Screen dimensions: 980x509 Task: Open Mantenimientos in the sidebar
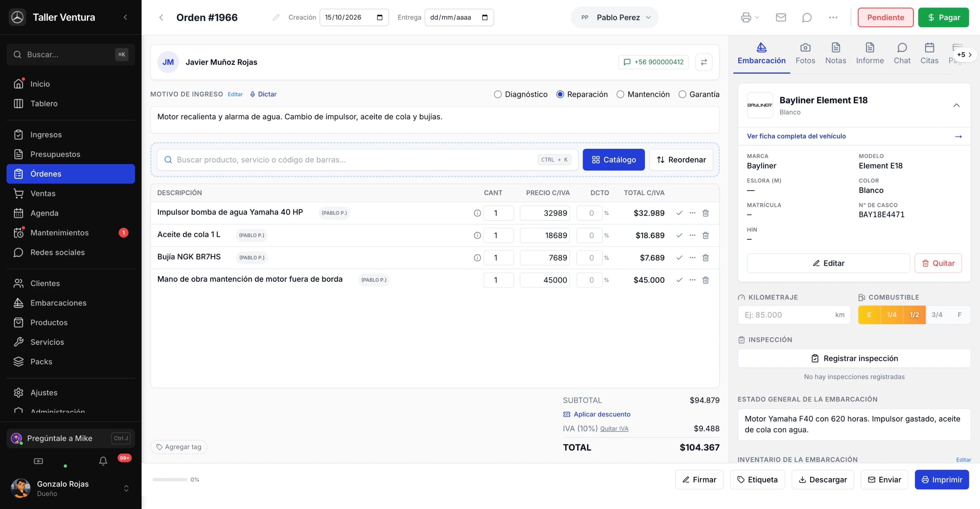(x=71, y=233)
